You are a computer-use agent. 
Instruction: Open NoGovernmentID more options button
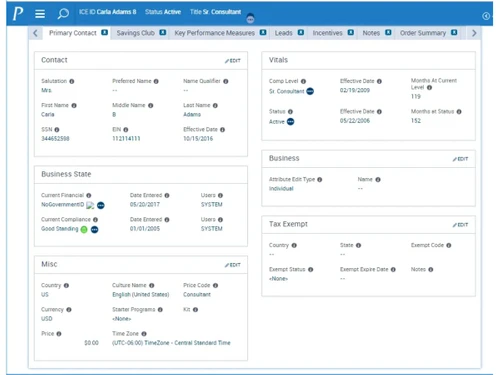pos(101,205)
